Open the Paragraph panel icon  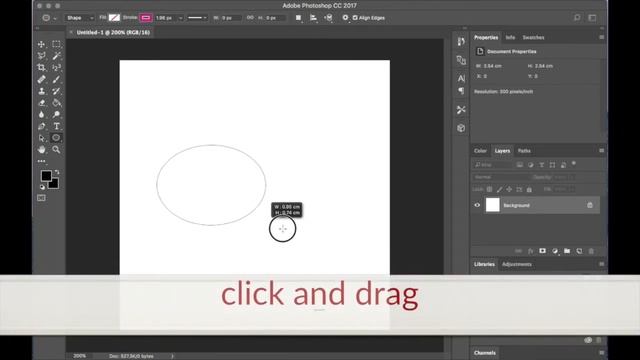click(x=461, y=91)
